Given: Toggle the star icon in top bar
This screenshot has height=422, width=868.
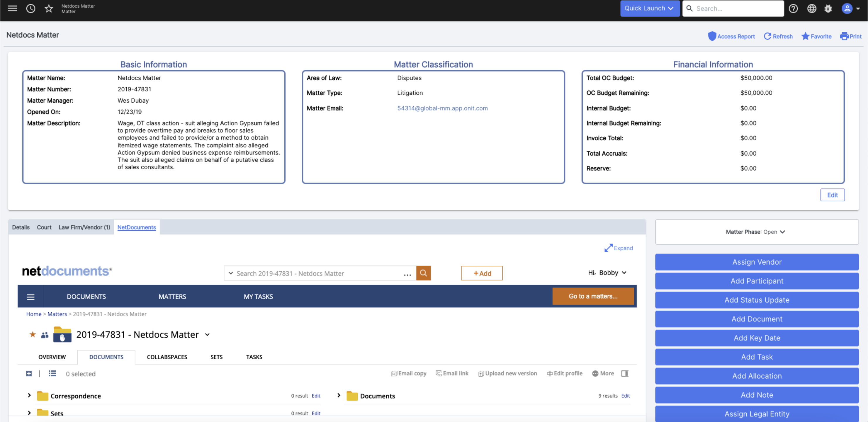Looking at the screenshot, I should (x=49, y=8).
